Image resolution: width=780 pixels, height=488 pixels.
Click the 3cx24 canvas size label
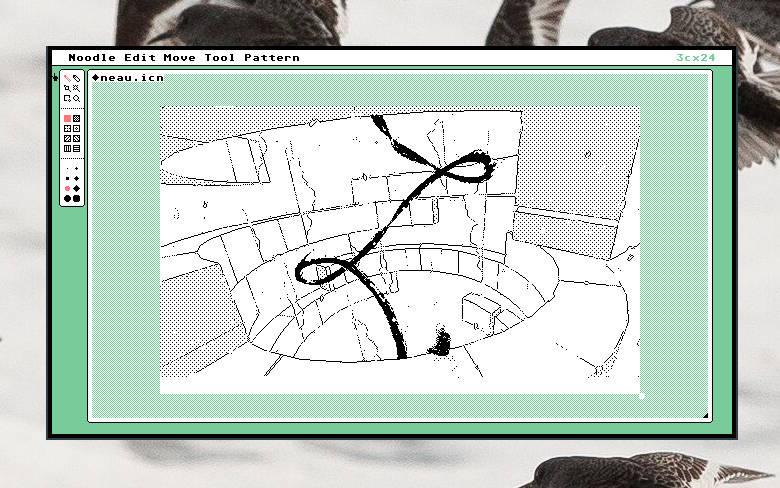[x=695, y=58]
